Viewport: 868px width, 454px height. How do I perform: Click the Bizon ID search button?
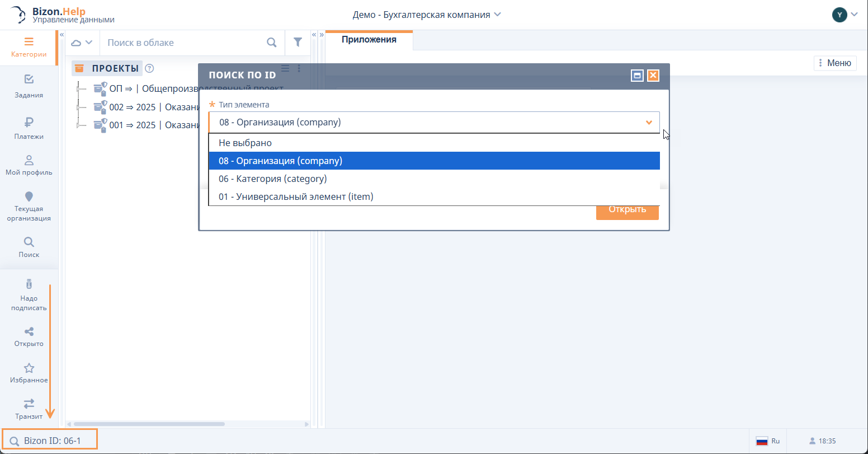coord(50,441)
